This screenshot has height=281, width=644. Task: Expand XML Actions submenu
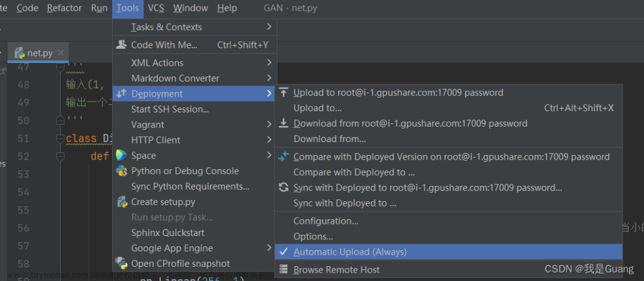(x=194, y=63)
